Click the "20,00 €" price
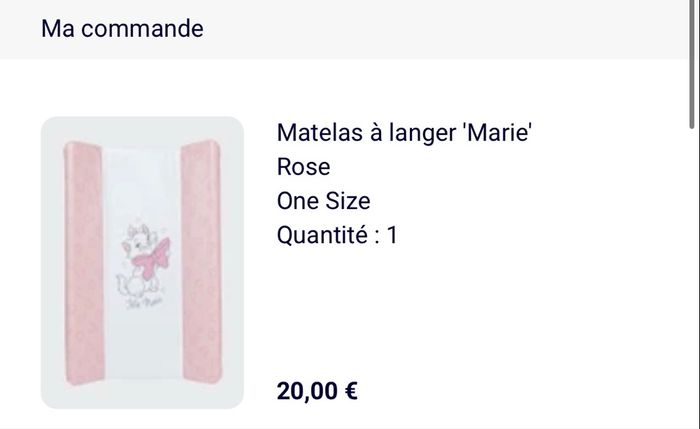Screen dimensions: 700x429 coord(317,390)
